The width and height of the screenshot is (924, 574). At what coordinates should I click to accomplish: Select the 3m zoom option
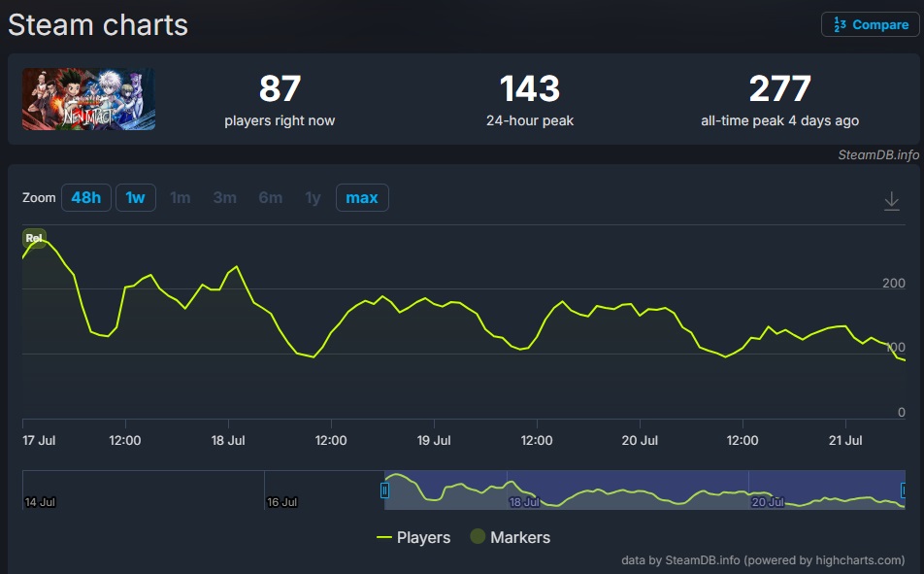[x=224, y=197]
